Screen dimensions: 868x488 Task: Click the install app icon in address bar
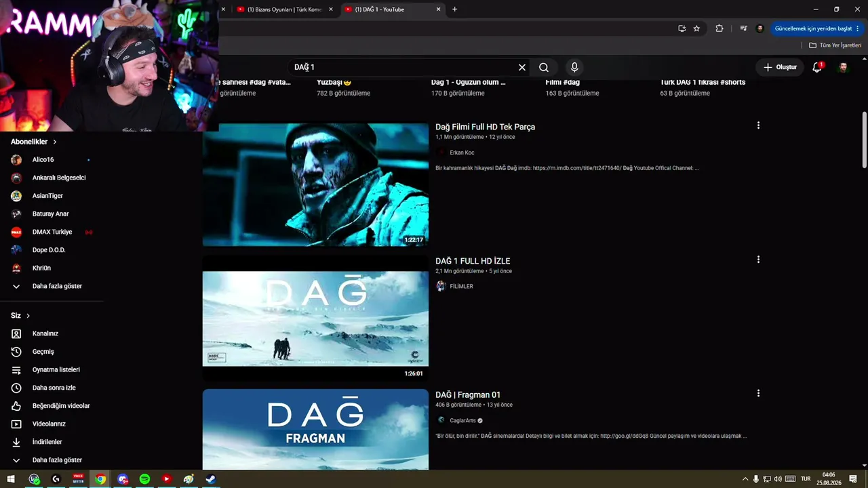click(682, 28)
